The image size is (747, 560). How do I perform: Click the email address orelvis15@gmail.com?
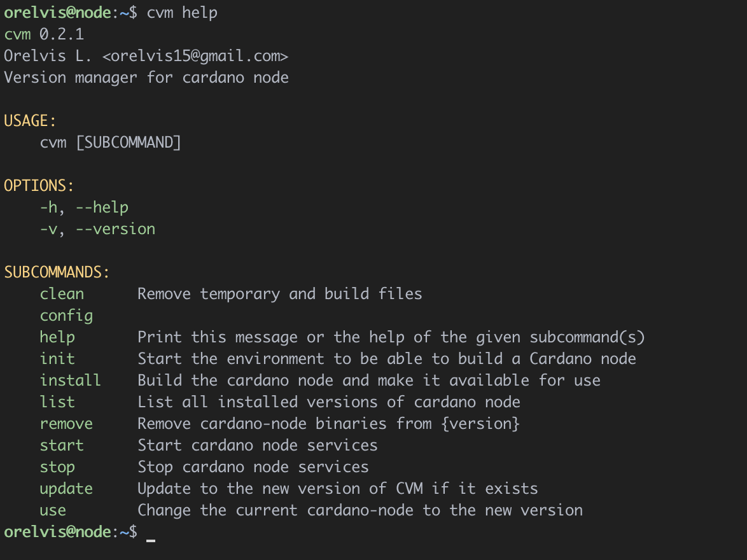(195, 56)
